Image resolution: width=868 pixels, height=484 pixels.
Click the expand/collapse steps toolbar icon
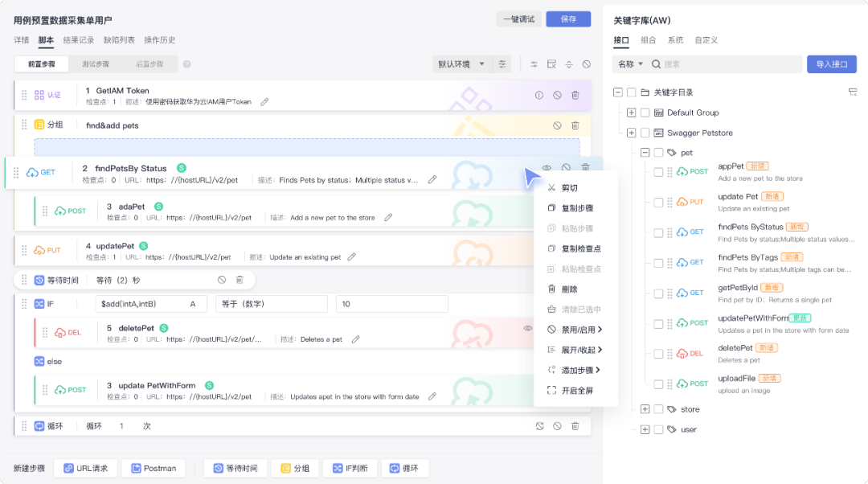(x=570, y=64)
